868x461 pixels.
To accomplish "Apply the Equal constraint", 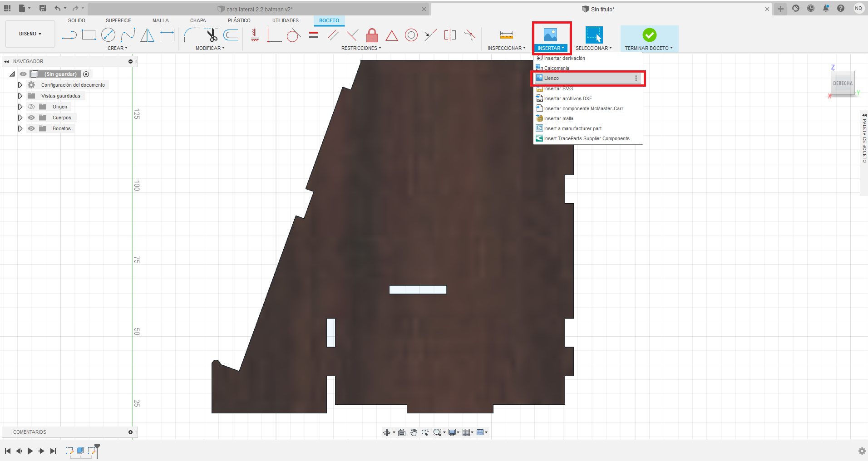I will coord(314,35).
